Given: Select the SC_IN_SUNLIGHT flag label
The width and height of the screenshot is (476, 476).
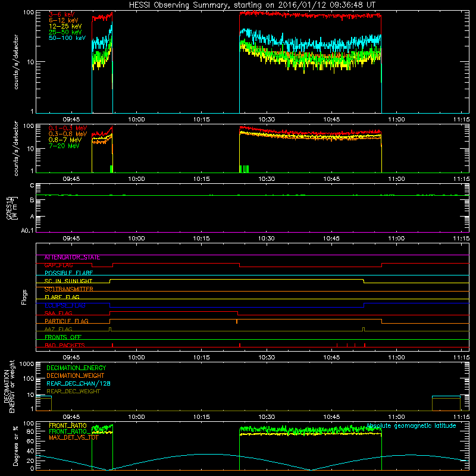Looking at the screenshot, I should point(68,281).
